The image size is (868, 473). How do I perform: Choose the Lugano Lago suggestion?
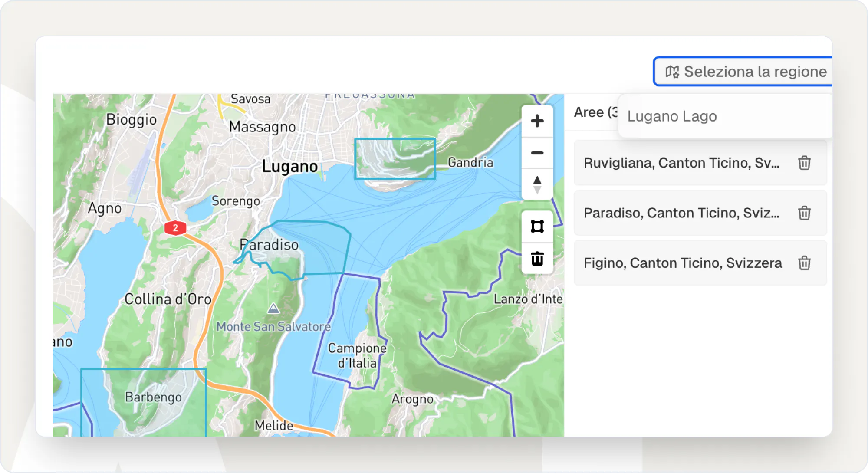click(x=672, y=116)
